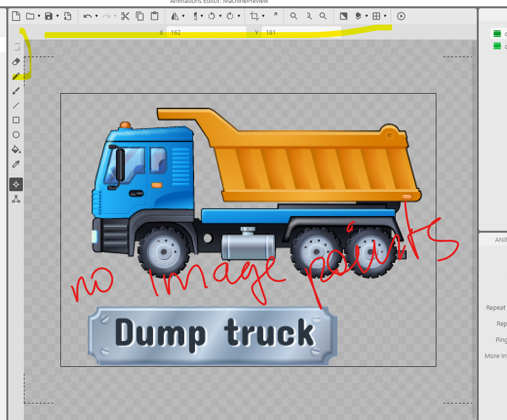Select the Rectangle select tool
Screen dimensions: 507x420
click(16, 47)
